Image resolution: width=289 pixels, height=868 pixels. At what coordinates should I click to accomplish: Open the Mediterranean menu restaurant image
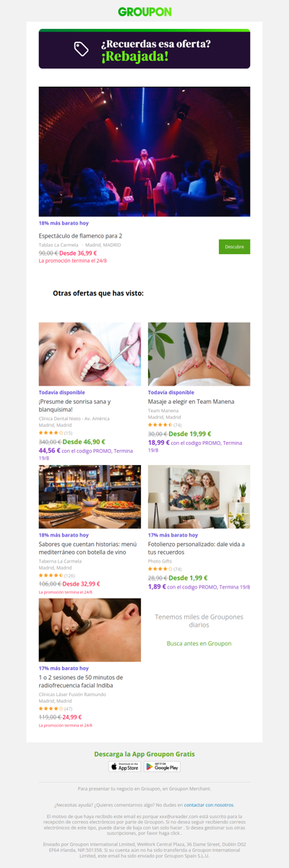click(x=90, y=497)
